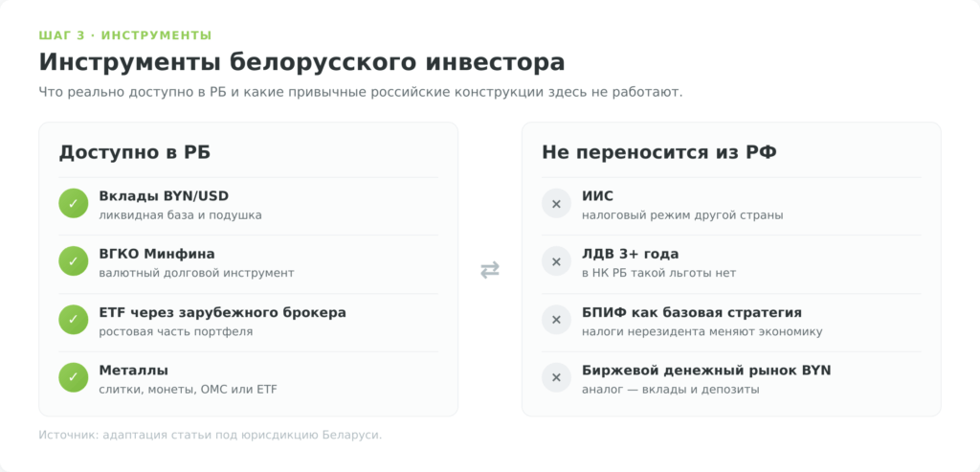The image size is (980, 472).
Task: Select the heading ИИС
Action: (x=597, y=196)
